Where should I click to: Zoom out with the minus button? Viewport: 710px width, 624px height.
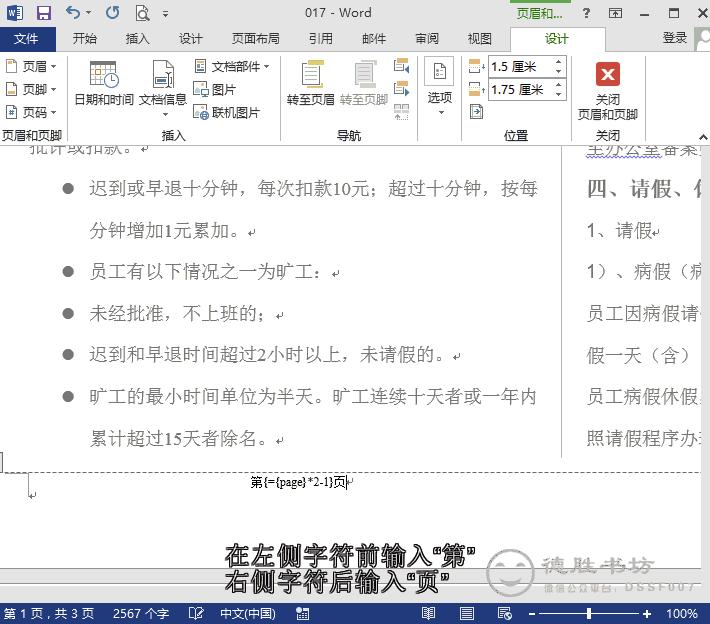point(532,614)
